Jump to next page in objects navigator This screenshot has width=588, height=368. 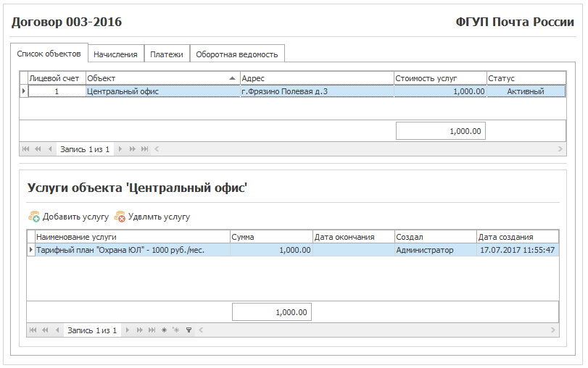133,149
